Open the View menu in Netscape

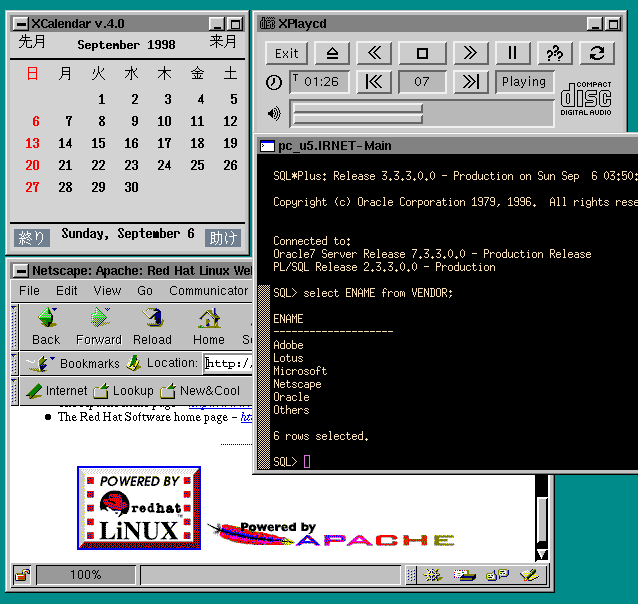pyautogui.click(x=107, y=291)
